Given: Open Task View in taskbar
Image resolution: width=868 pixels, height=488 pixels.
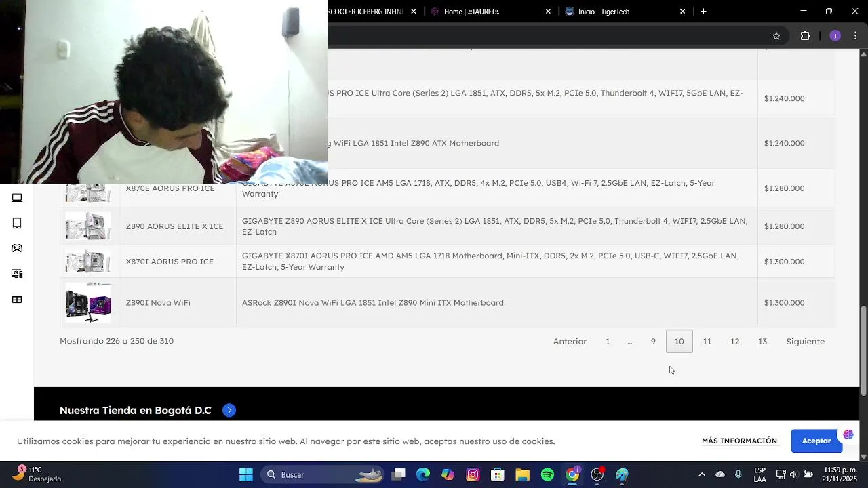Looking at the screenshot, I should pyautogui.click(x=399, y=474).
